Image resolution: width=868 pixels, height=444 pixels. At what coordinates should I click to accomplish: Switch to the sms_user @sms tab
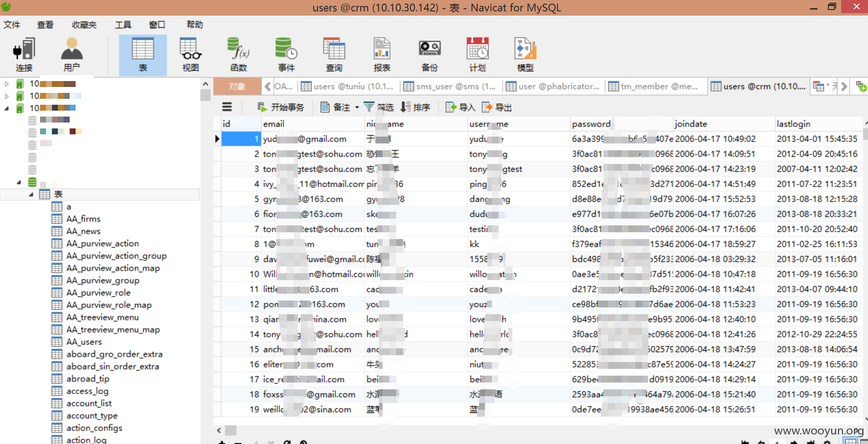click(x=451, y=86)
